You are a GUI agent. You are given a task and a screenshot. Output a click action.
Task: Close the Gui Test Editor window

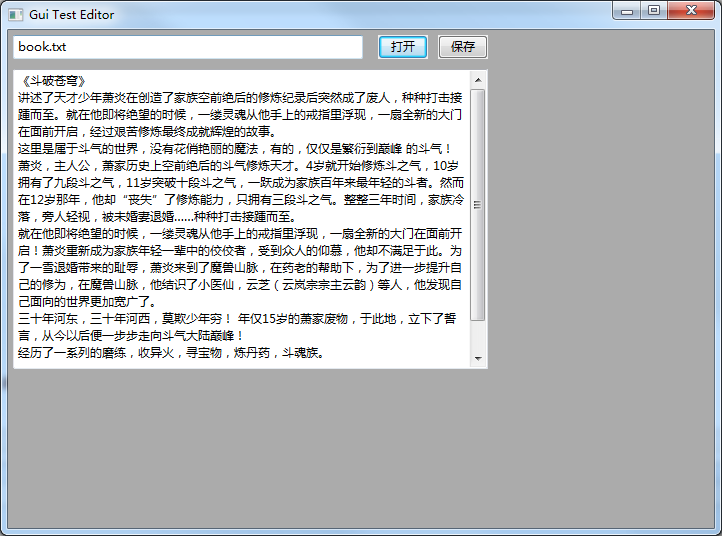click(x=691, y=11)
